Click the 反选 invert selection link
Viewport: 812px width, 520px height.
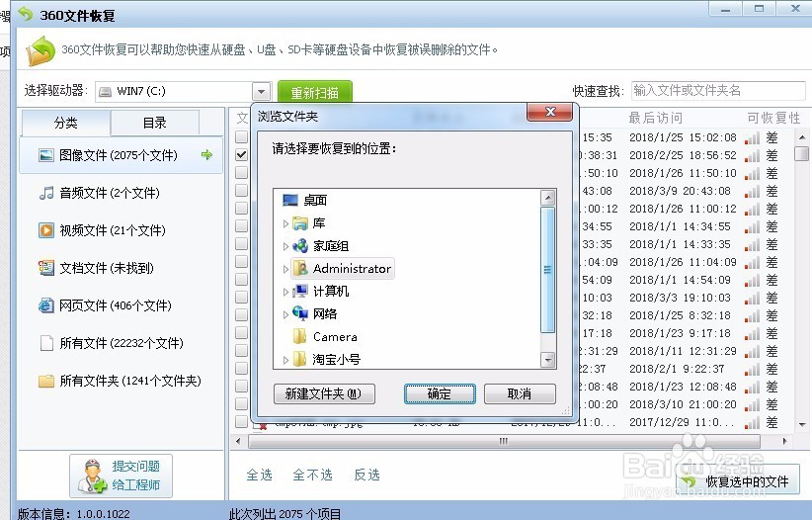click(367, 475)
